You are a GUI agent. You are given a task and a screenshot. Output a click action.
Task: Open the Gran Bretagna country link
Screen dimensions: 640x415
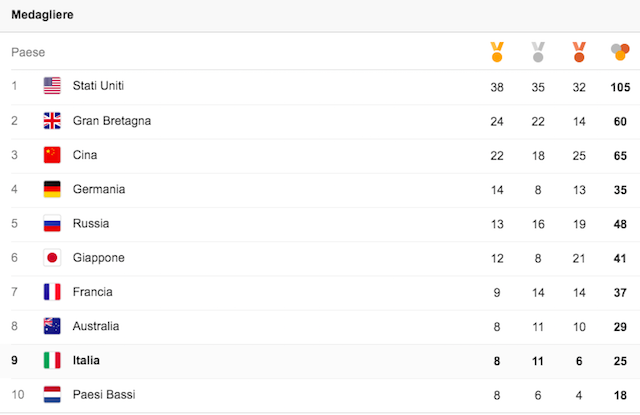tap(112, 121)
